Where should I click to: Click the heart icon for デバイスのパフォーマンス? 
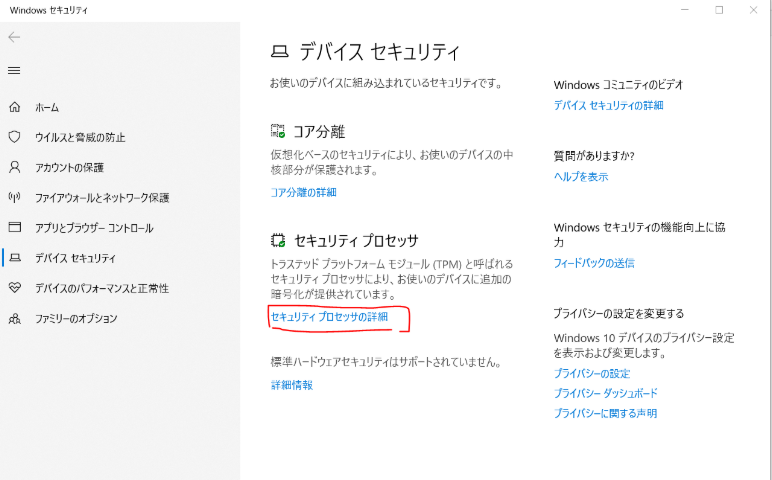click(x=15, y=288)
